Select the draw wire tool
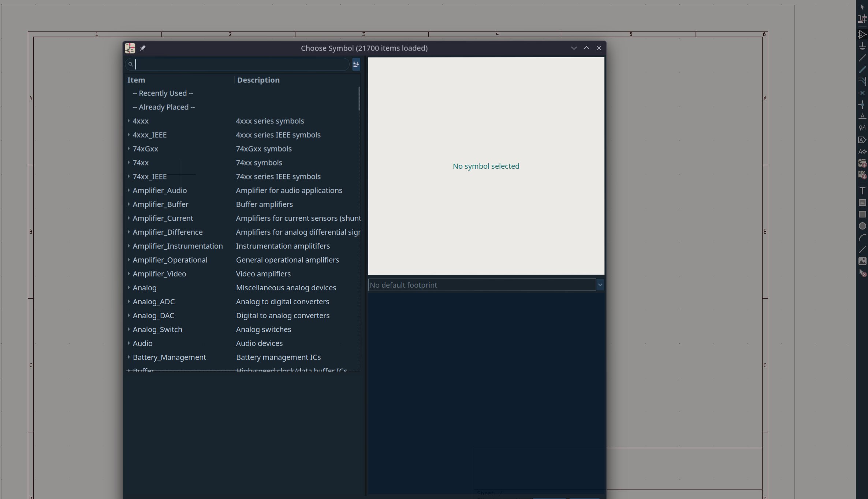The height and width of the screenshot is (499, 868). point(862,58)
